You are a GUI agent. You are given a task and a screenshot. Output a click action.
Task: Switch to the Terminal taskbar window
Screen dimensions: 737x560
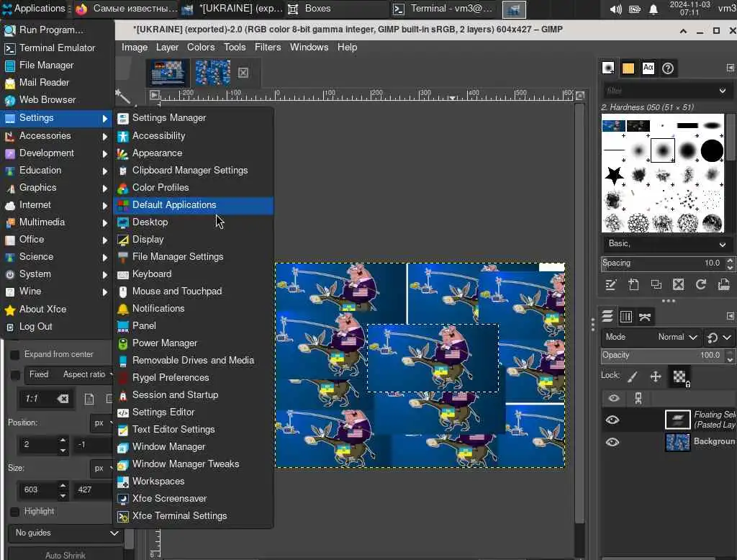pos(443,9)
